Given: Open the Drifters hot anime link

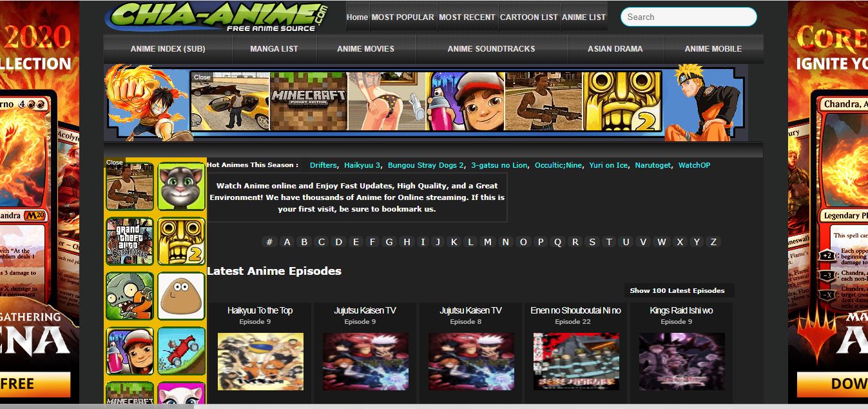Looking at the screenshot, I should point(323,165).
